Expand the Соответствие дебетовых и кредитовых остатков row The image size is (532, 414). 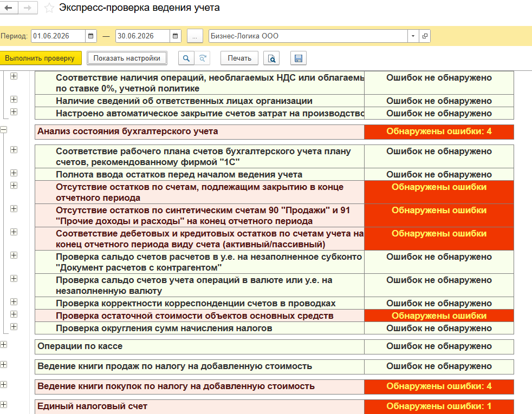tap(14, 232)
